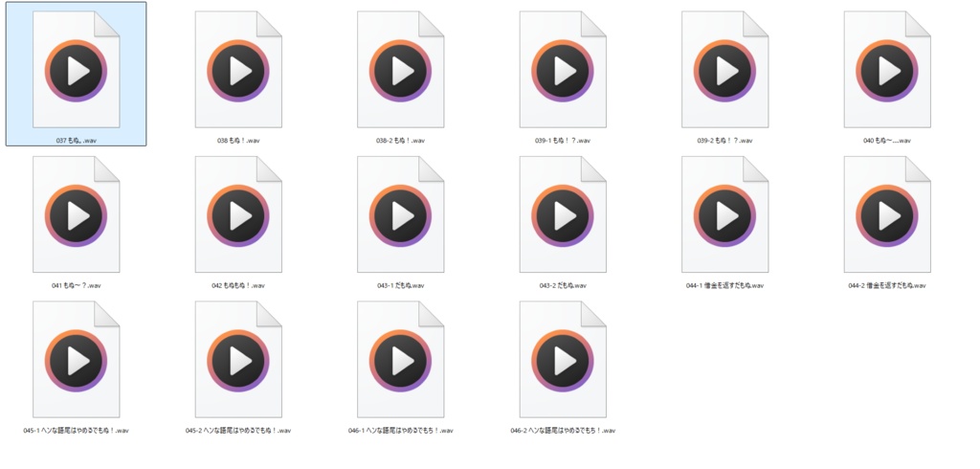Select the 042 もぬもぬ！.wav file icon

pos(238,214)
